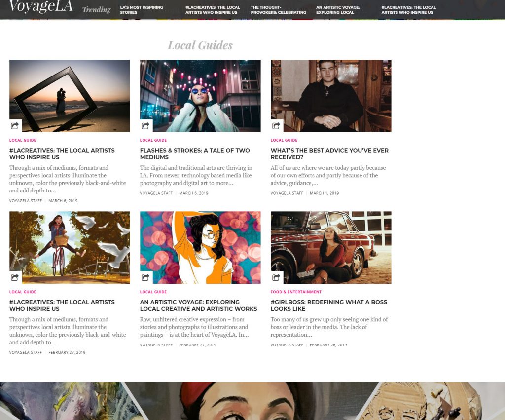The width and height of the screenshot is (505, 420).
Task: Open An Artistic Voyage article headline in card grid
Action: [x=198, y=305]
